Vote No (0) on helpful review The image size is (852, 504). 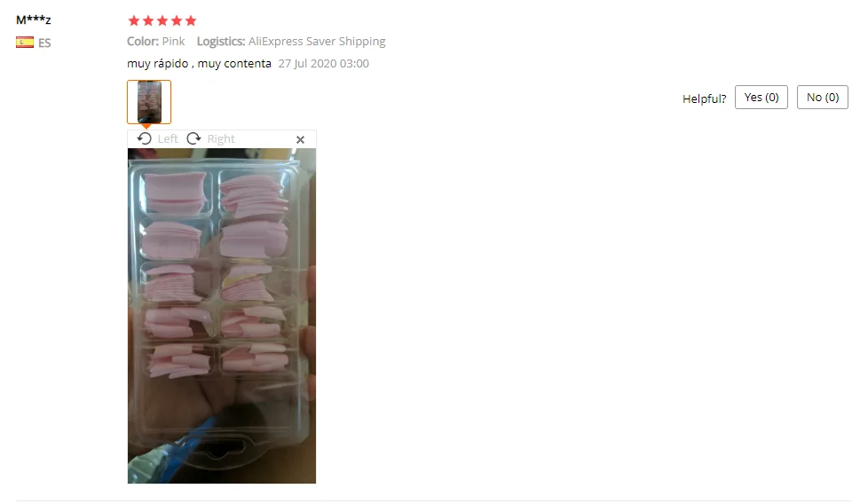[822, 98]
